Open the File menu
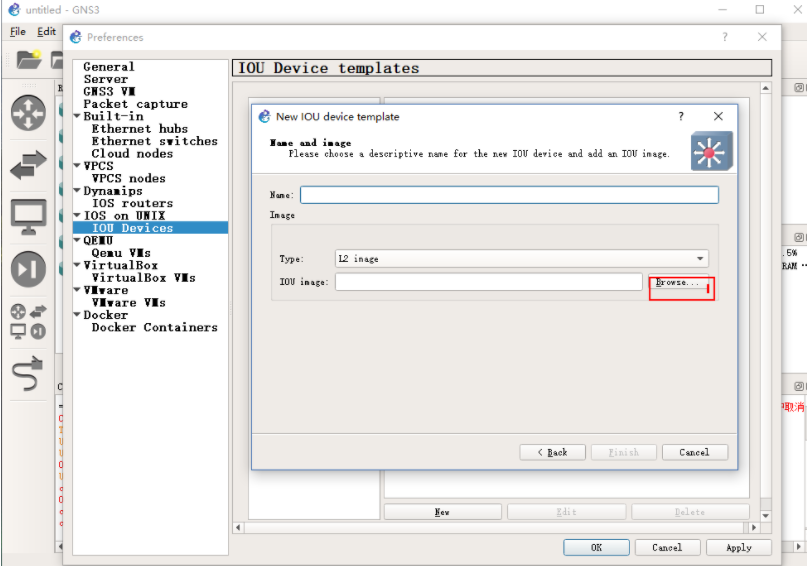 pos(18,32)
